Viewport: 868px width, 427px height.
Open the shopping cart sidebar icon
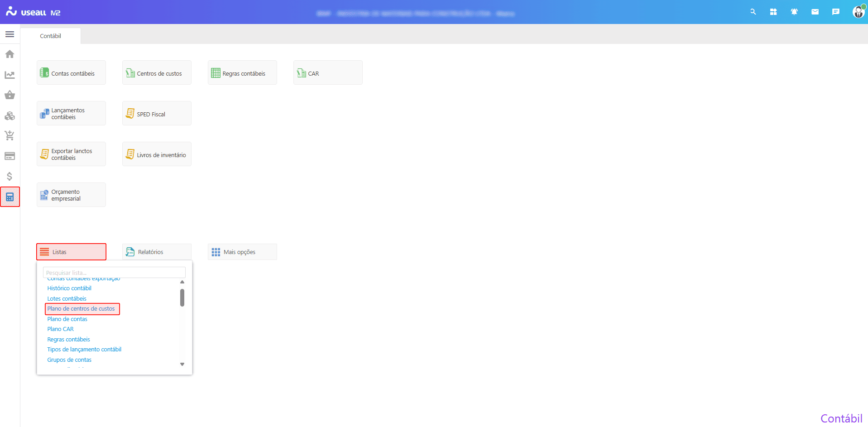10,135
